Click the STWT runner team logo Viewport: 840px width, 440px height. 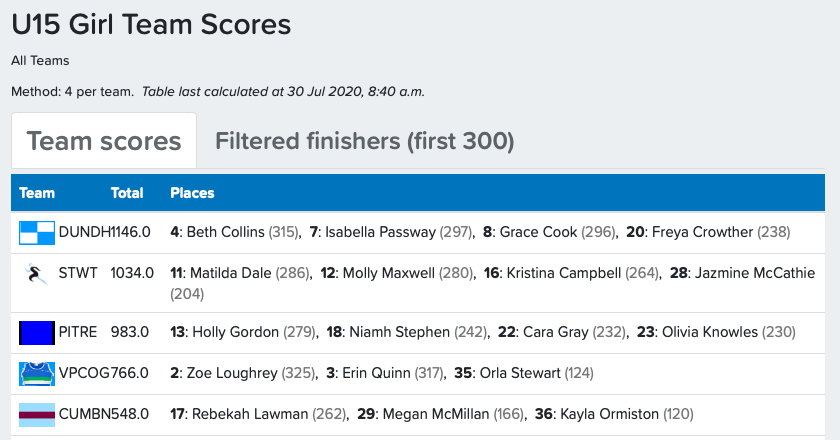pyautogui.click(x=37, y=272)
